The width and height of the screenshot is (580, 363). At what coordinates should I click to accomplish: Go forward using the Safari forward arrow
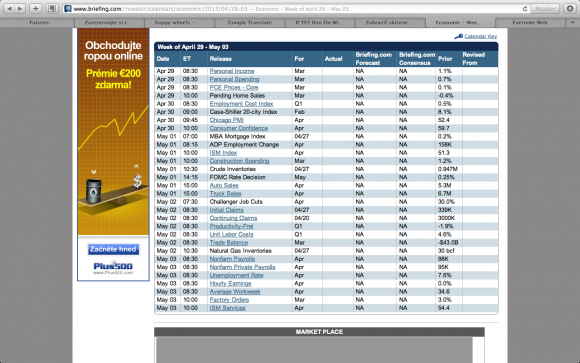pyautogui.click(x=20, y=9)
